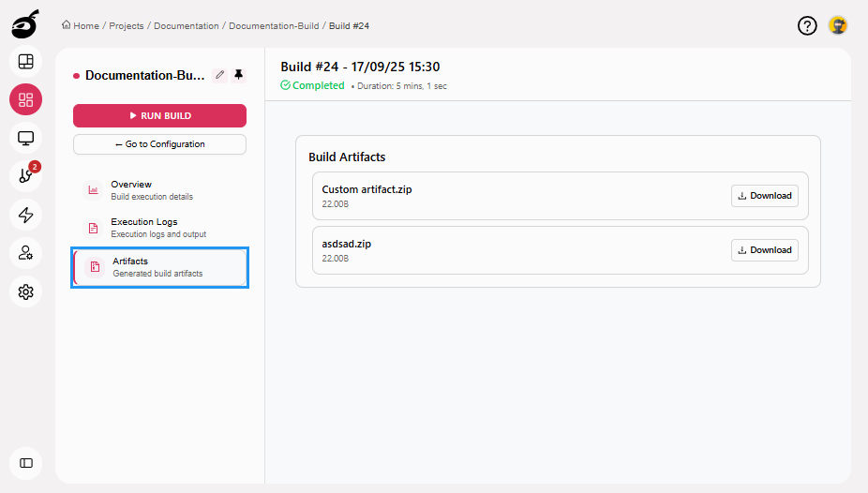
Task: Open the dashboard layout panel icon
Action: click(x=25, y=62)
